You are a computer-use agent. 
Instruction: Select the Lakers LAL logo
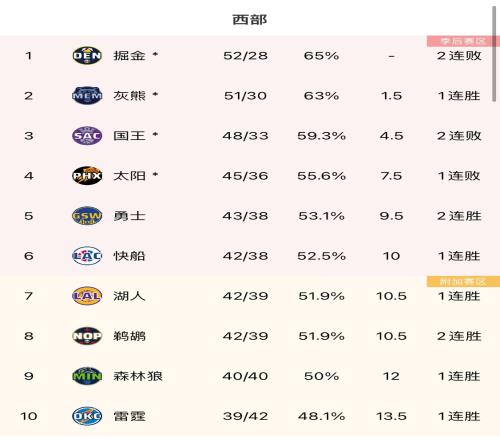[x=87, y=296]
